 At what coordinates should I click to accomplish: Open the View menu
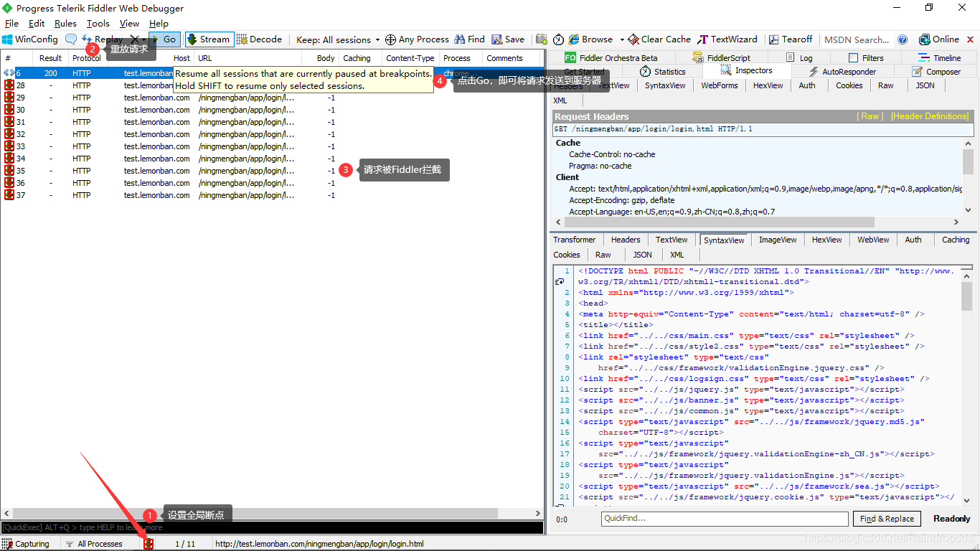point(129,24)
